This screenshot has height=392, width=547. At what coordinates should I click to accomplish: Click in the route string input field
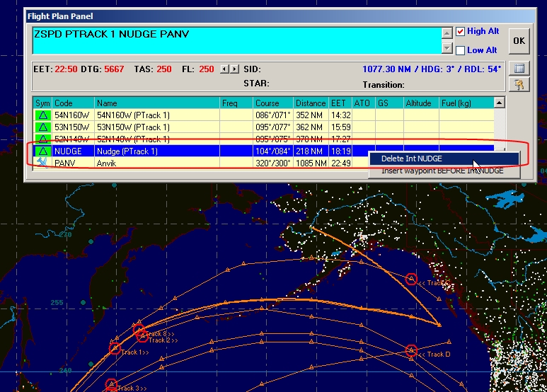tap(237, 40)
